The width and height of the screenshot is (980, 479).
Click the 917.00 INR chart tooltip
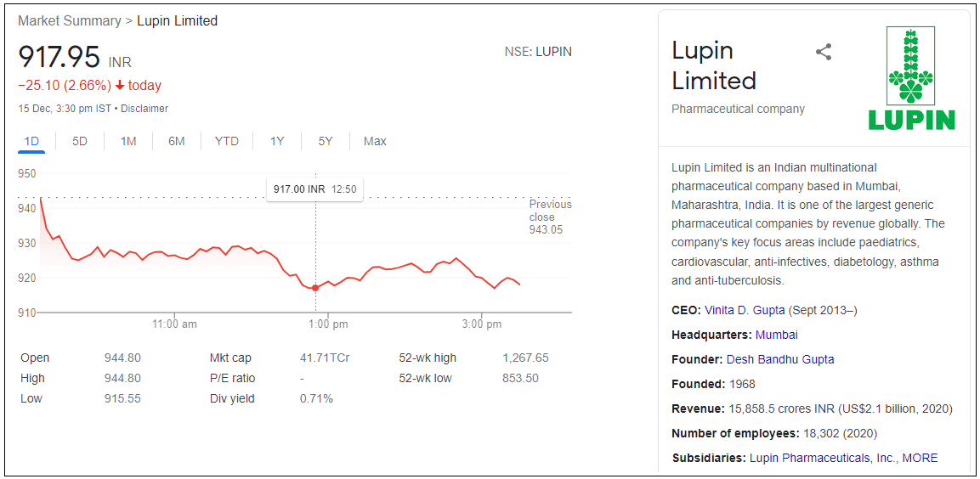point(314,189)
